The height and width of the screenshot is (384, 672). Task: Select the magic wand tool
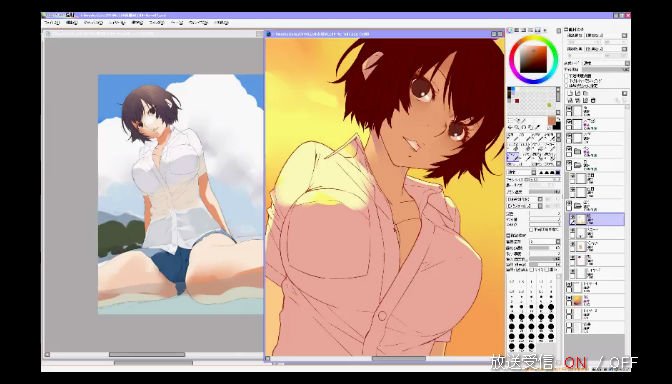523,120
